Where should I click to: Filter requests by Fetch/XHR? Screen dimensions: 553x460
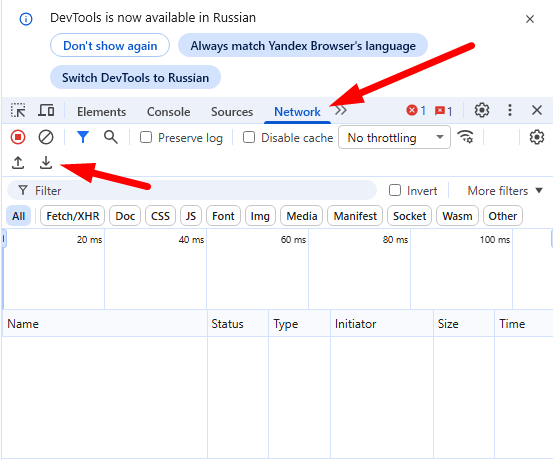pyautogui.click(x=73, y=216)
